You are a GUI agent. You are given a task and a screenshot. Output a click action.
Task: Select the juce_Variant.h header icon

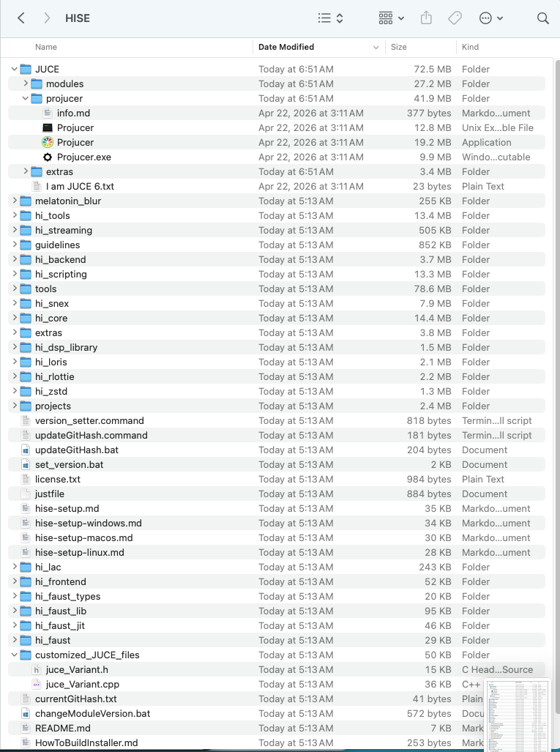click(37, 669)
